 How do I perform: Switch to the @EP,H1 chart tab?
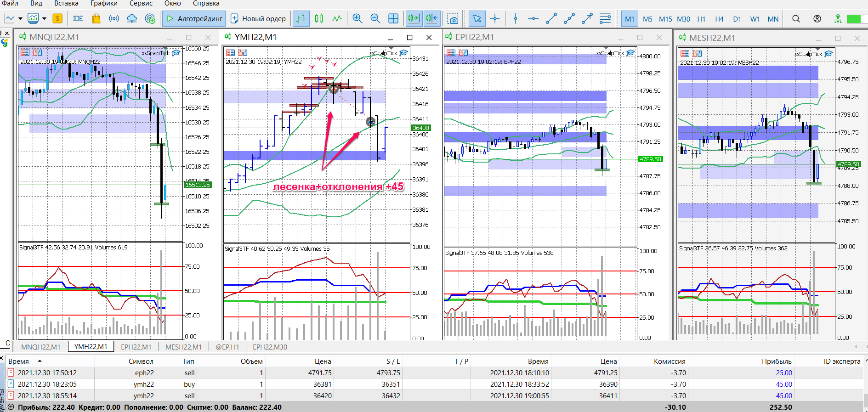coord(227,347)
